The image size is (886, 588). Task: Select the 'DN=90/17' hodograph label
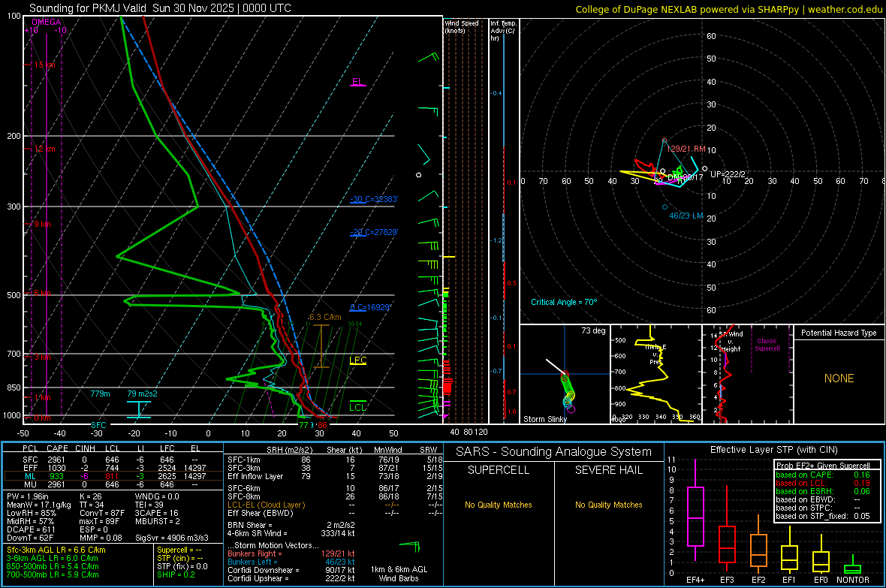(x=685, y=177)
